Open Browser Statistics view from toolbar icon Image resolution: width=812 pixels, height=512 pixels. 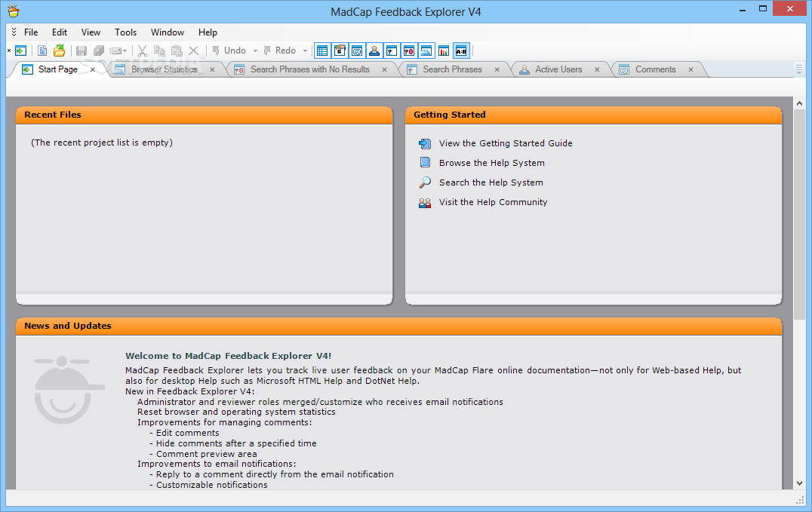pos(426,51)
